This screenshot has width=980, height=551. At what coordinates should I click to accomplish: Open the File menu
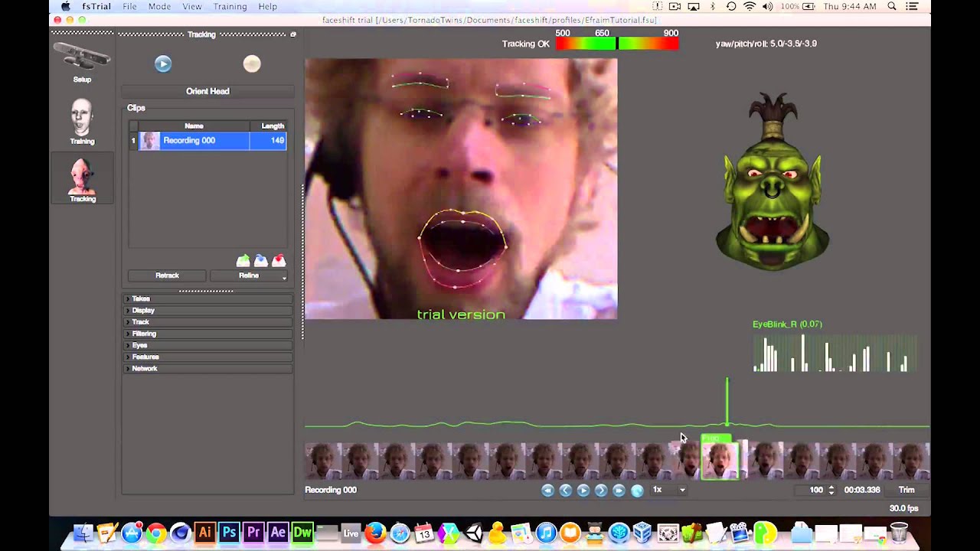tap(130, 6)
